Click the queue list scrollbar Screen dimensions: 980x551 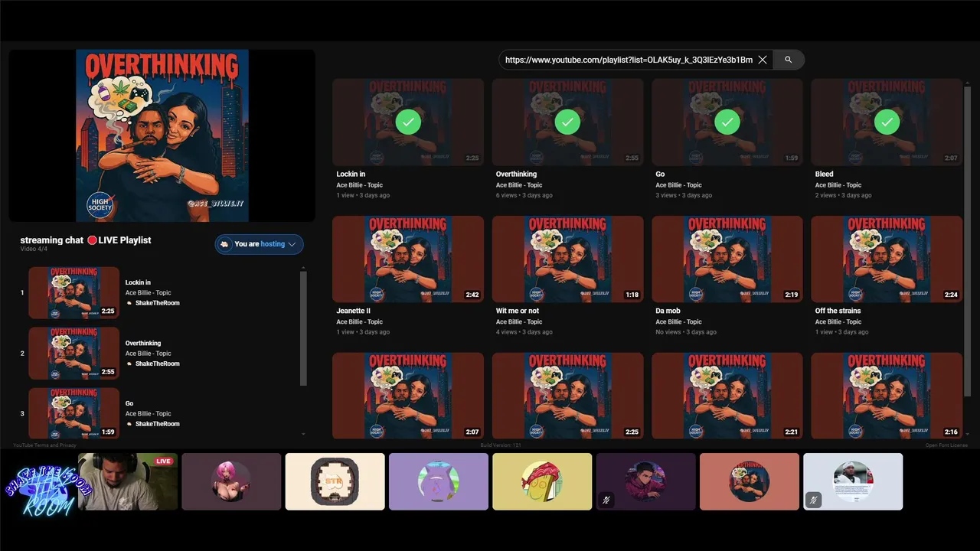coord(304,329)
